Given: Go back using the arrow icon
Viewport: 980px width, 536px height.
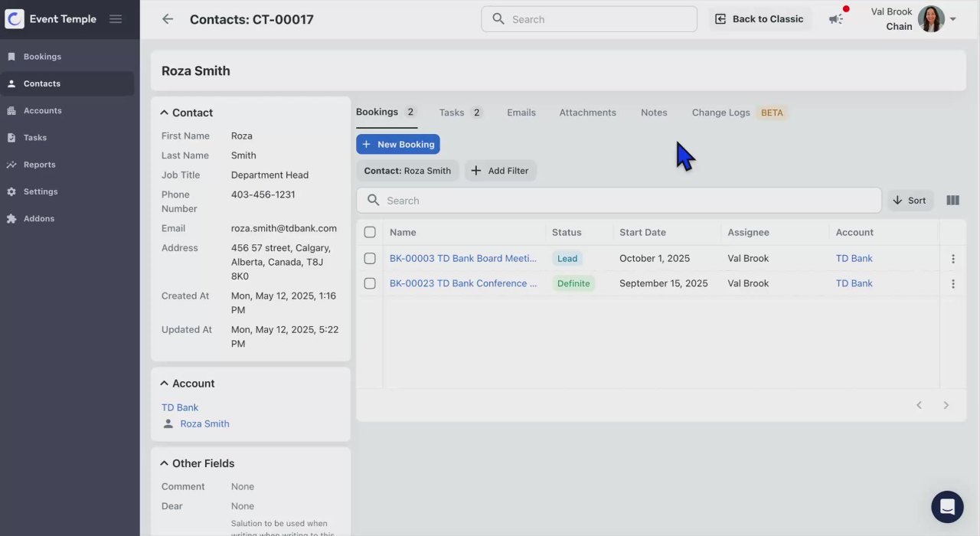Looking at the screenshot, I should pyautogui.click(x=168, y=19).
